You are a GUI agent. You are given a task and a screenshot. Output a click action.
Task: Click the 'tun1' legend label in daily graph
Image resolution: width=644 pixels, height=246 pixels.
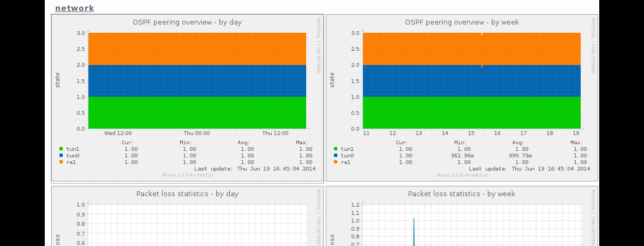point(73,149)
